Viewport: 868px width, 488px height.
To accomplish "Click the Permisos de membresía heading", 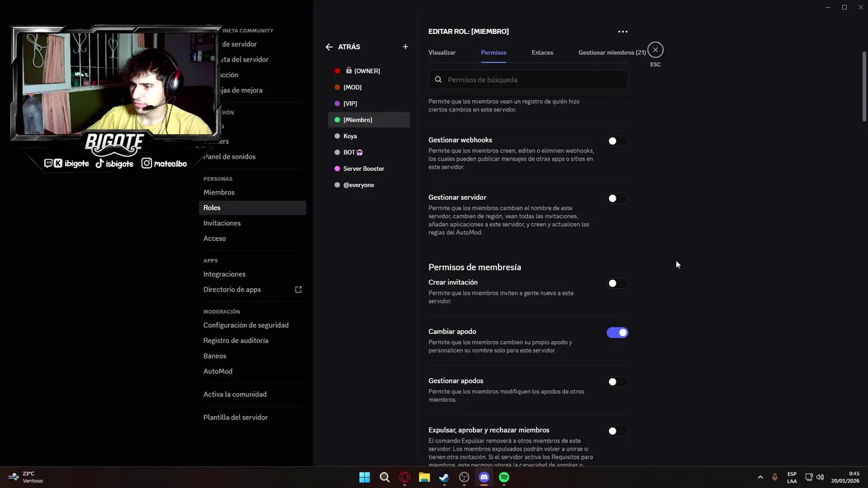I will (x=475, y=267).
